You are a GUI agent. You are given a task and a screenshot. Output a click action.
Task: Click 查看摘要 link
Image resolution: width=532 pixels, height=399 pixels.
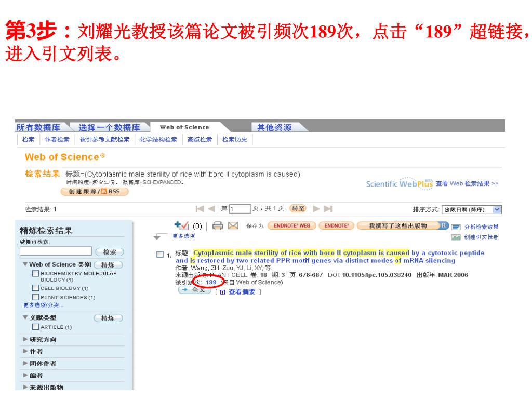(x=242, y=292)
